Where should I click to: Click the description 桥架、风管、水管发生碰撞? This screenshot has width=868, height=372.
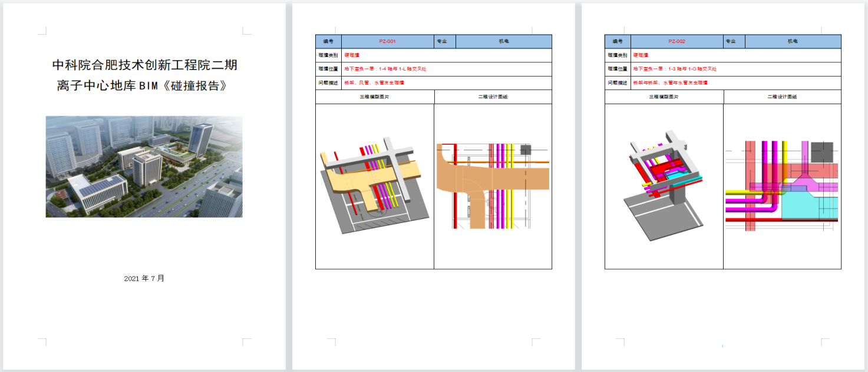click(x=374, y=83)
